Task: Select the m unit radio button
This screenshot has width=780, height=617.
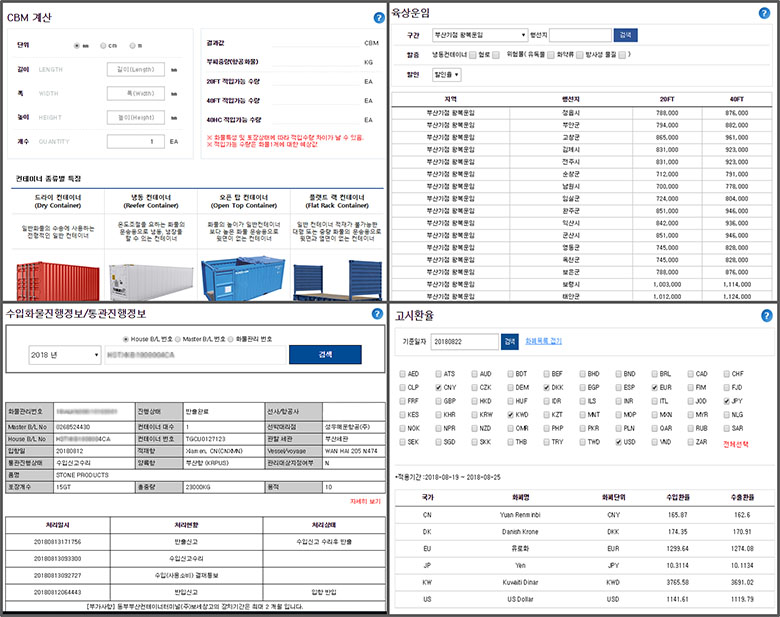Action: pos(132,45)
